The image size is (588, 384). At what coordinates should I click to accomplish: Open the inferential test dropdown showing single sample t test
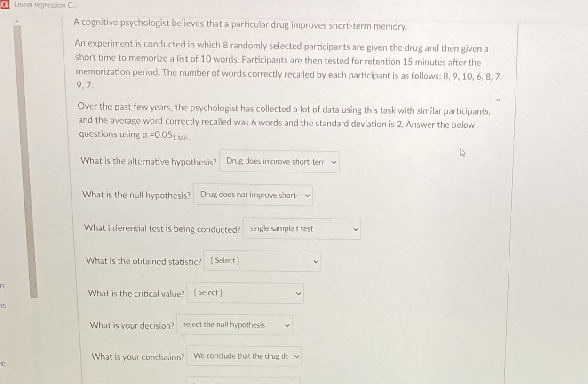click(302, 229)
